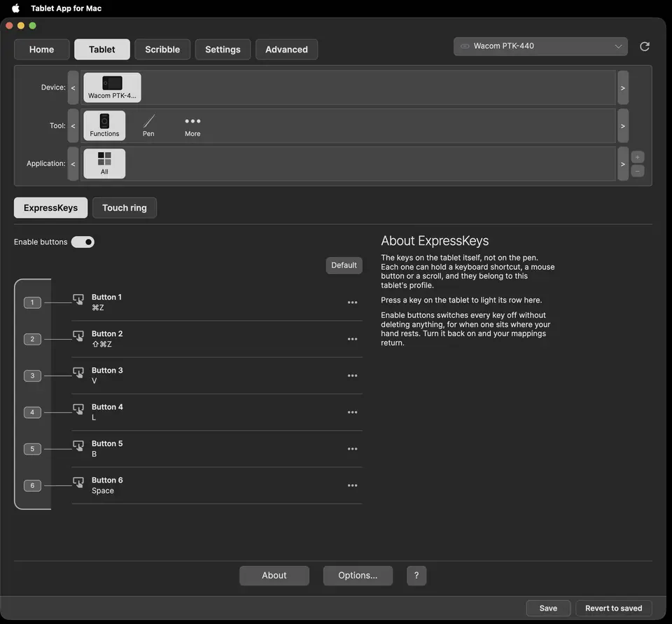Select the Functions tool
Screen dimensions: 672x624
[104, 125]
